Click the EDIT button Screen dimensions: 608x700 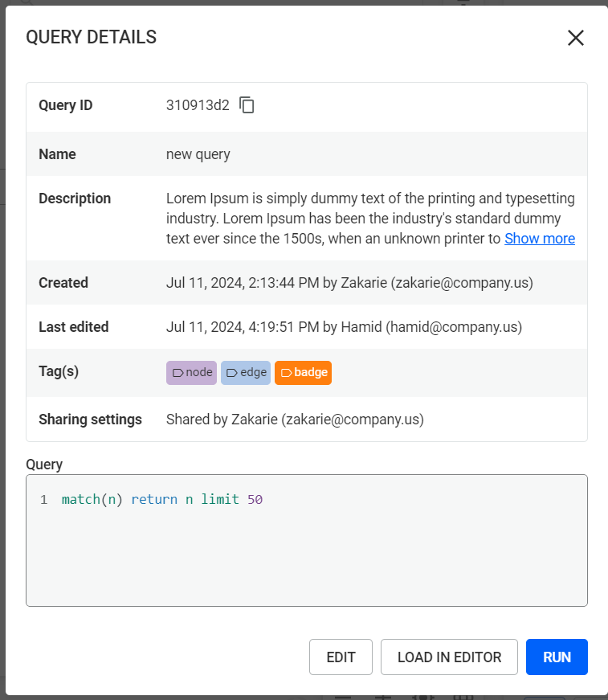click(x=341, y=657)
